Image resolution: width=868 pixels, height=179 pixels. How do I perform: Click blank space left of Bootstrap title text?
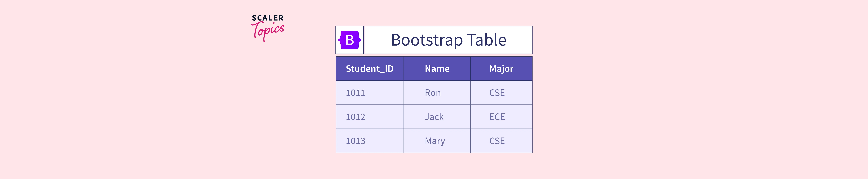coord(377,40)
